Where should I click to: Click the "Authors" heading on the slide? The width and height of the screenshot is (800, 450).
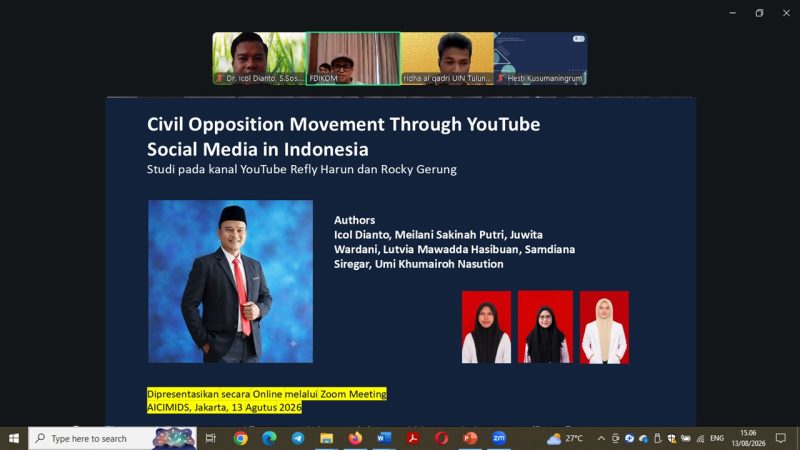click(355, 220)
